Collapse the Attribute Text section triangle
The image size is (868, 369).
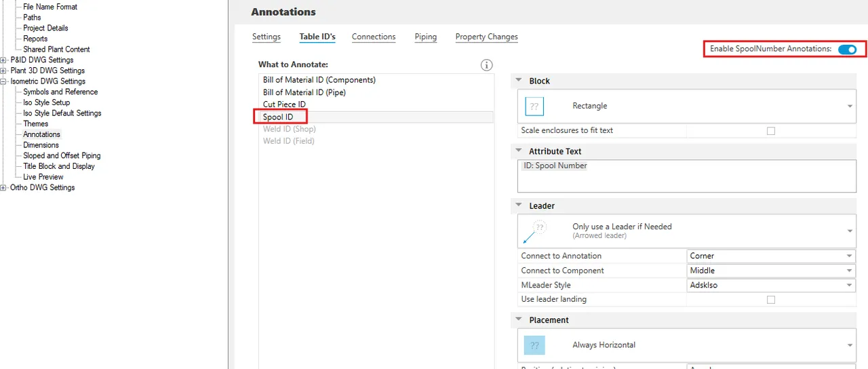[x=519, y=151]
